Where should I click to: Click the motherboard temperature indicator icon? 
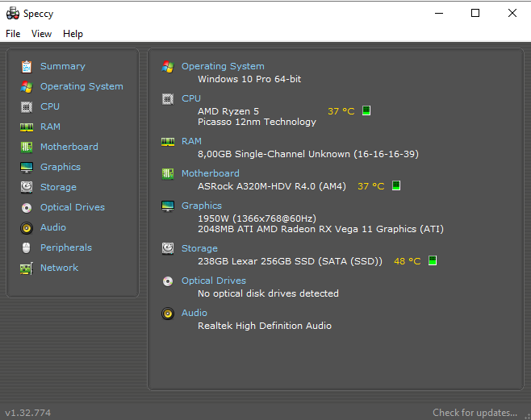click(x=396, y=185)
